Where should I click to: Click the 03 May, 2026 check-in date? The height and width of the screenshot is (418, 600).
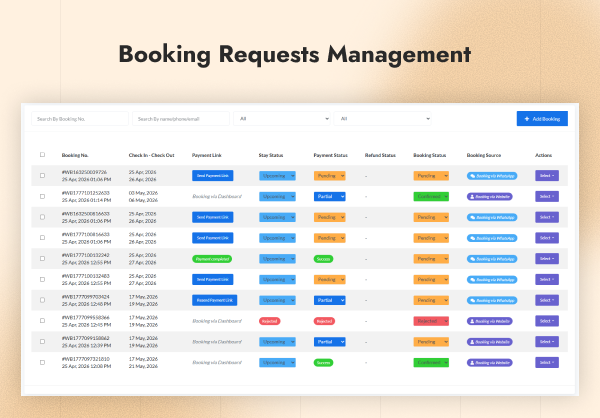tap(143, 193)
